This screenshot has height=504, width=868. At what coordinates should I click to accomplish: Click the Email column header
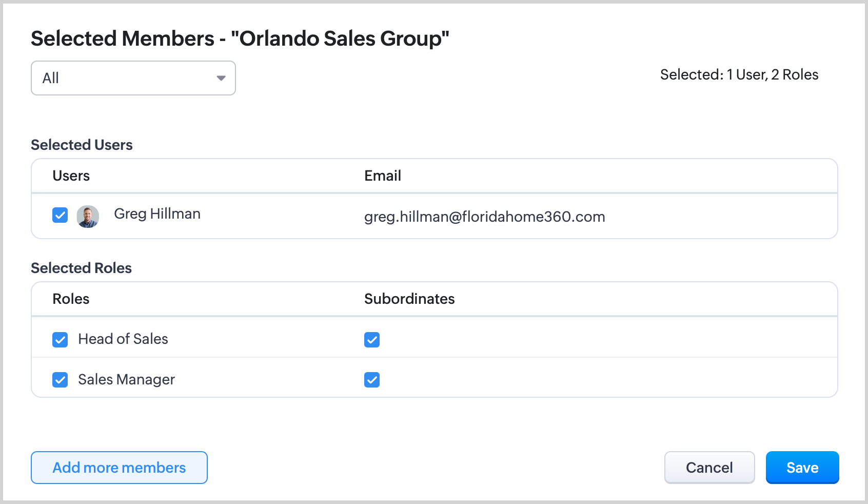click(x=383, y=176)
